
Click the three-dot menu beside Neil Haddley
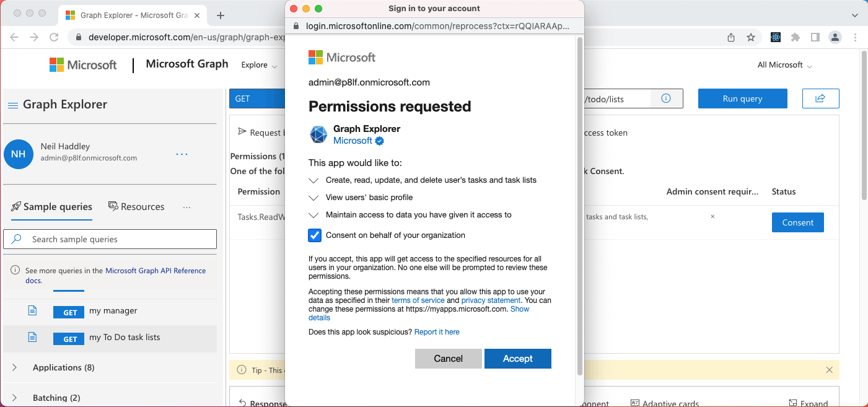182,154
